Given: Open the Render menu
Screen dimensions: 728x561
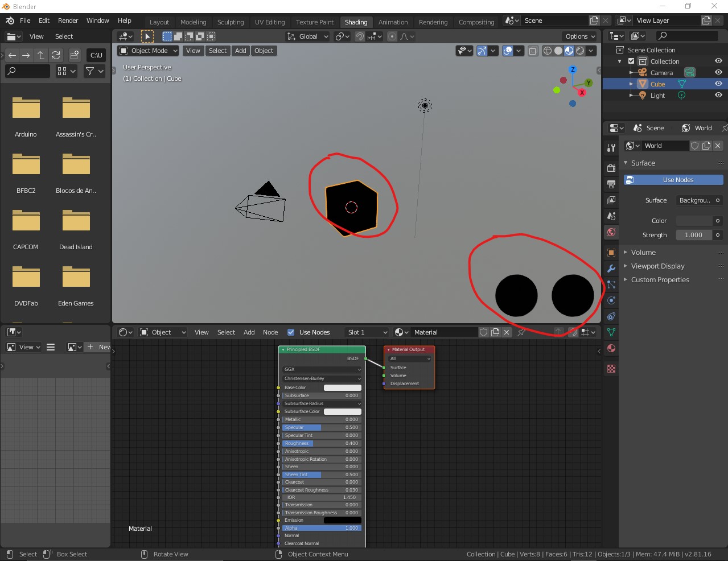Looking at the screenshot, I should [x=68, y=20].
